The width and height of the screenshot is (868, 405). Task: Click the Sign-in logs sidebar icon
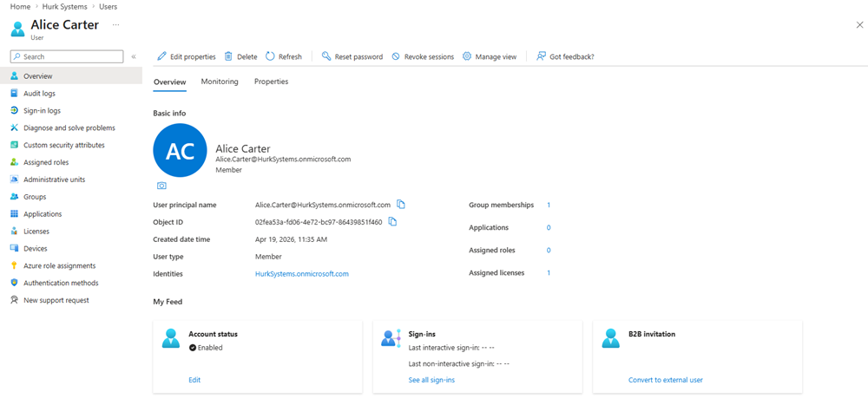[15, 111]
